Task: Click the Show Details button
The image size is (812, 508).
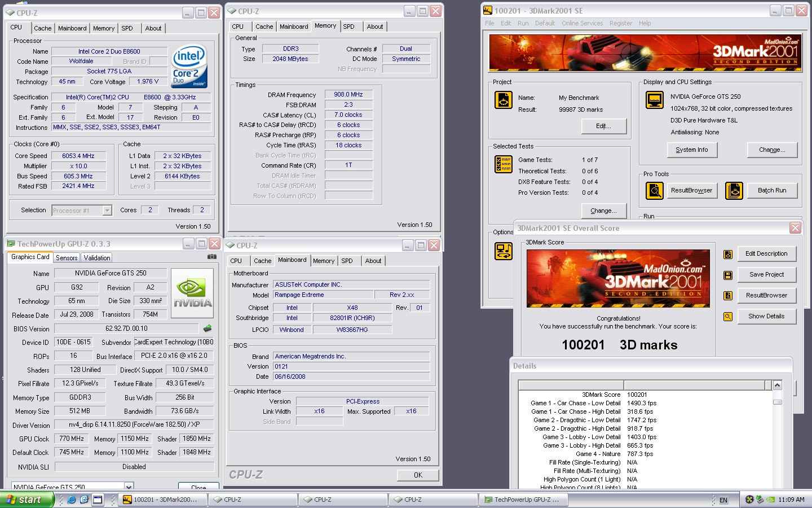Action: pos(766,316)
